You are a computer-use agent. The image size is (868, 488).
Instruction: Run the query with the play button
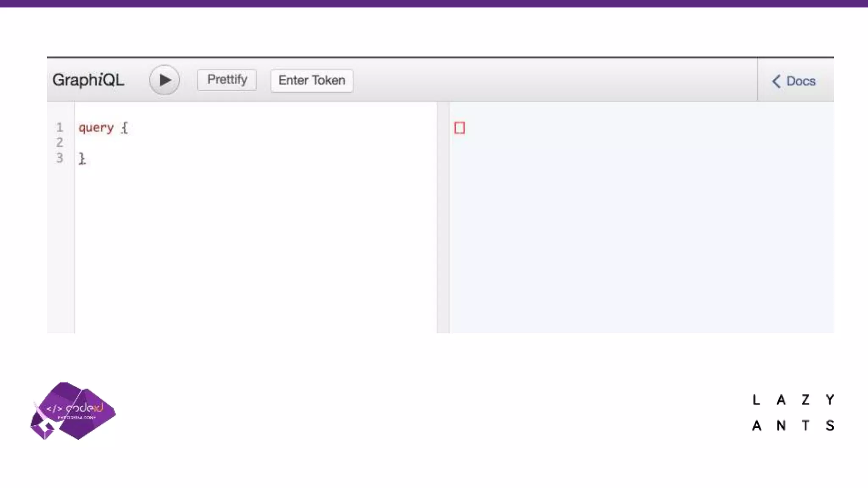click(164, 80)
